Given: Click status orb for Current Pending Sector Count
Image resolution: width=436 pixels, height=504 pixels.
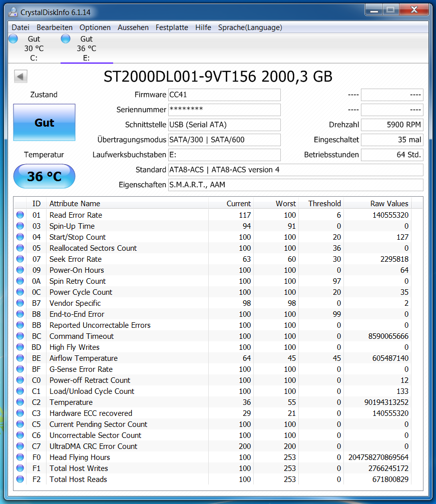Looking at the screenshot, I should 20,424.
